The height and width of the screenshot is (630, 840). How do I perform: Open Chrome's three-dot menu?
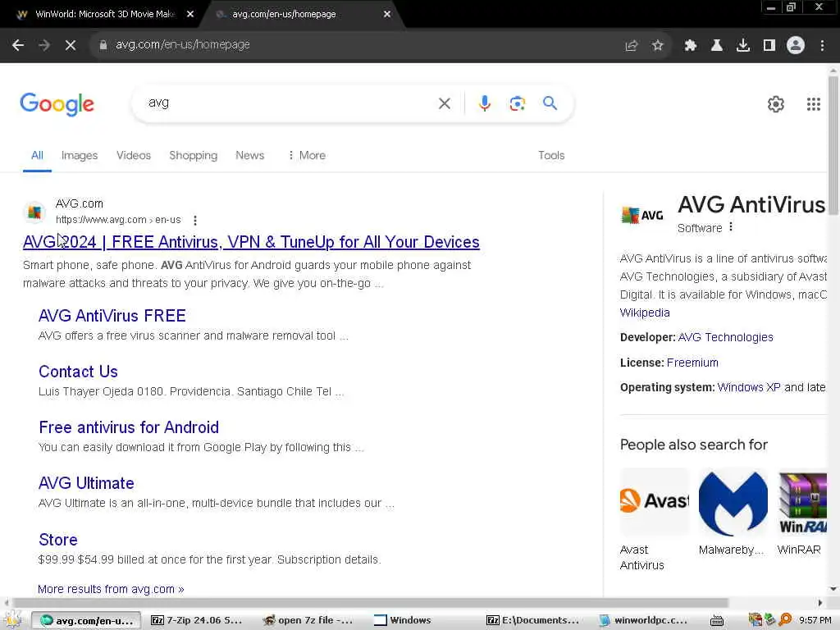[822, 46]
